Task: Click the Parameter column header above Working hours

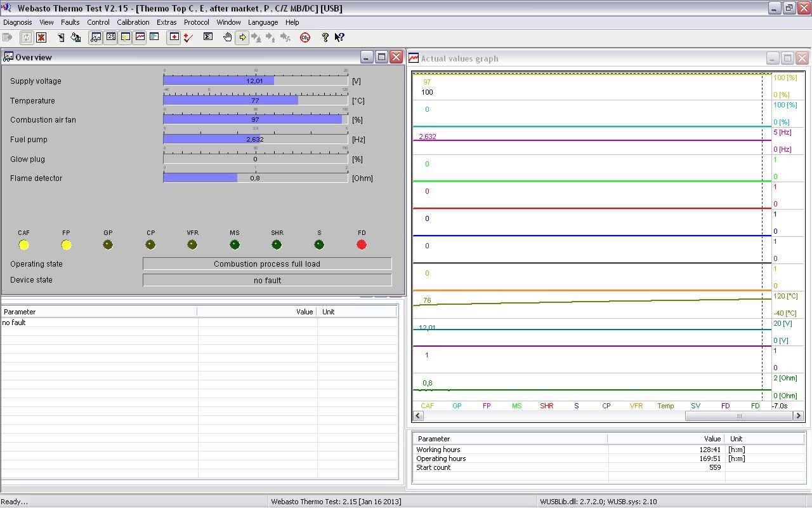Action: coord(509,439)
